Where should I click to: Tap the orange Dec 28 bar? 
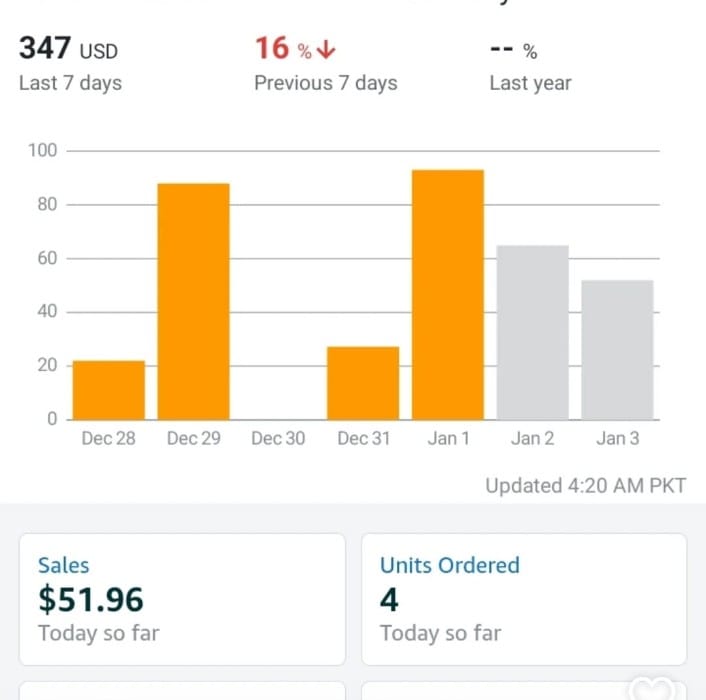(108, 390)
